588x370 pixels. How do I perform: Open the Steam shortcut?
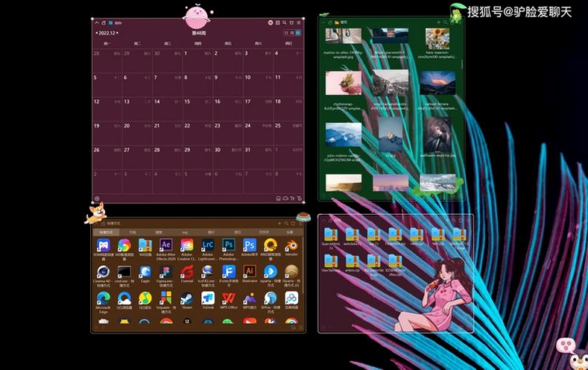click(x=187, y=298)
